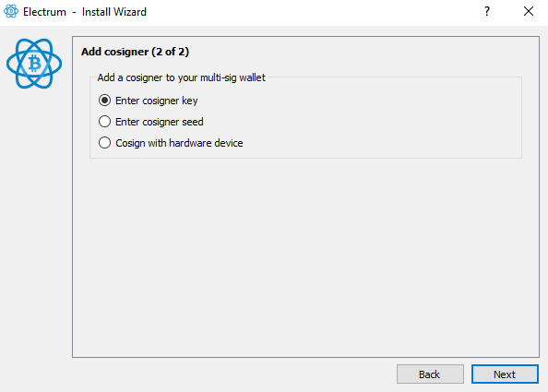The width and height of the screenshot is (548, 392).
Task: Click the "Electrum - Install Wizard" title text
Action: (85, 12)
